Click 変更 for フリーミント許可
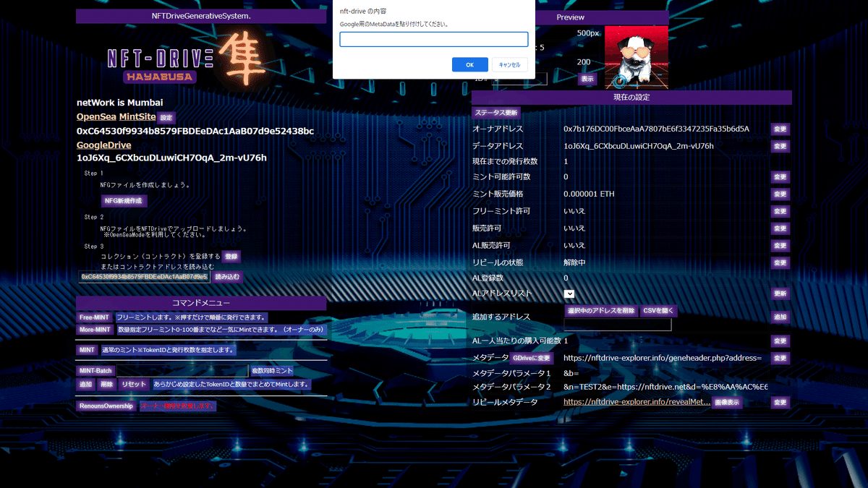The image size is (868, 488). (x=780, y=211)
